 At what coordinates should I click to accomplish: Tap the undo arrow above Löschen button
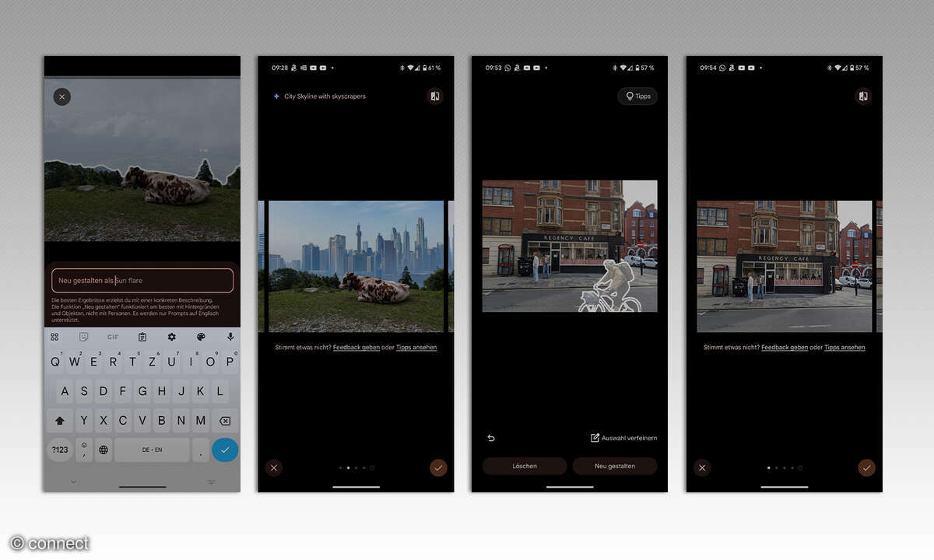point(491,438)
